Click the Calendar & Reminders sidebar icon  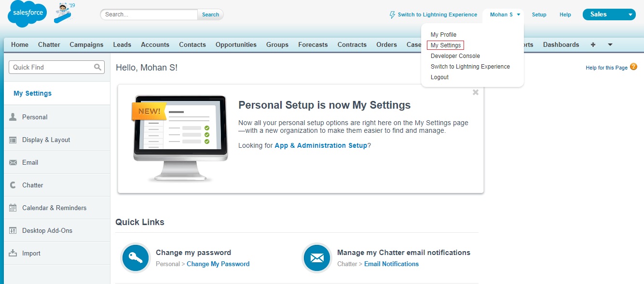pyautogui.click(x=14, y=208)
